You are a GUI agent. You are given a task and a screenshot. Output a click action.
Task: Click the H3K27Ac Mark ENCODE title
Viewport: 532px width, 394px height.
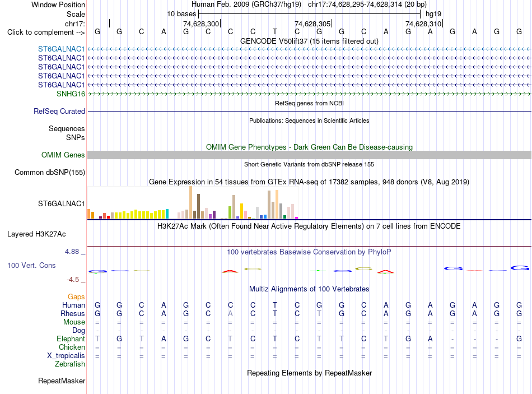tap(309, 226)
